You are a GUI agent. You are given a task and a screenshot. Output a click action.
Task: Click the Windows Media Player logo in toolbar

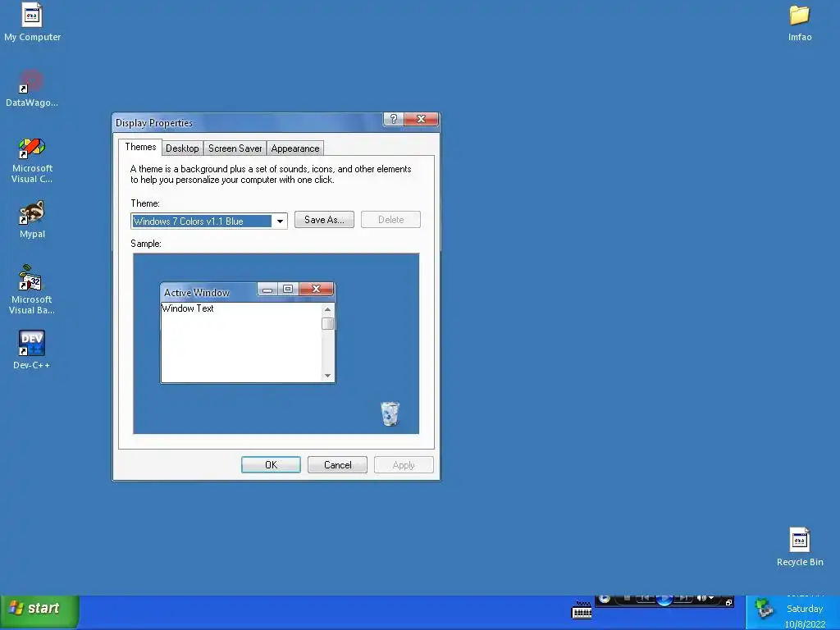click(x=605, y=598)
